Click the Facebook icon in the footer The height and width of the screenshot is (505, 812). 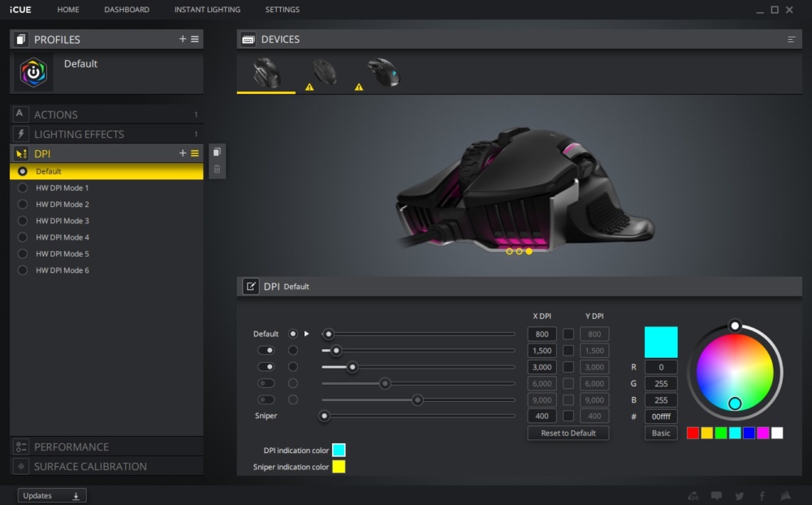(x=762, y=496)
